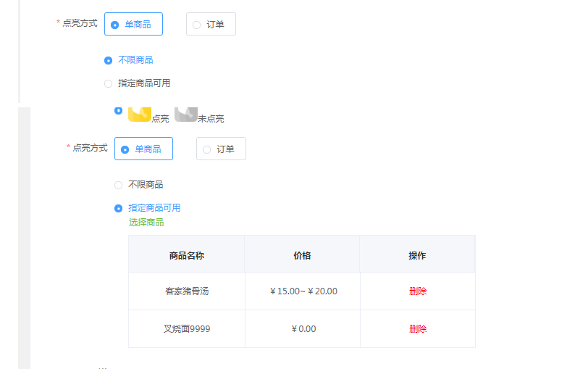
Task: Select 单商品 in the first 点亮方式 group
Action: (x=133, y=25)
